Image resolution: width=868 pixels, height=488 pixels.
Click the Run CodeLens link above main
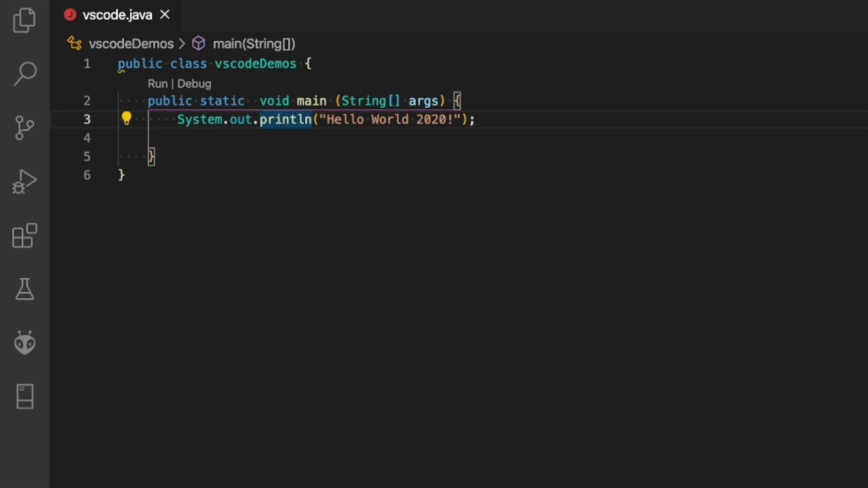point(157,83)
